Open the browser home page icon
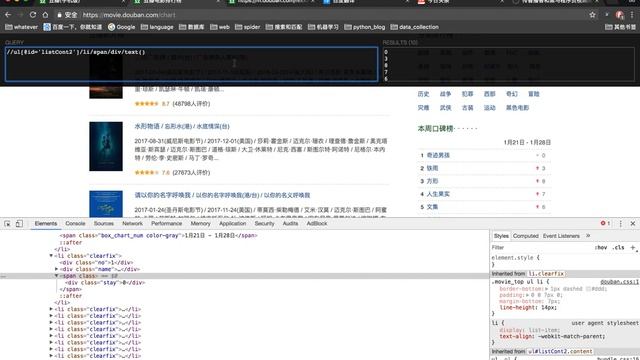This screenshot has height=360, width=640. pyautogui.click(x=45, y=15)
